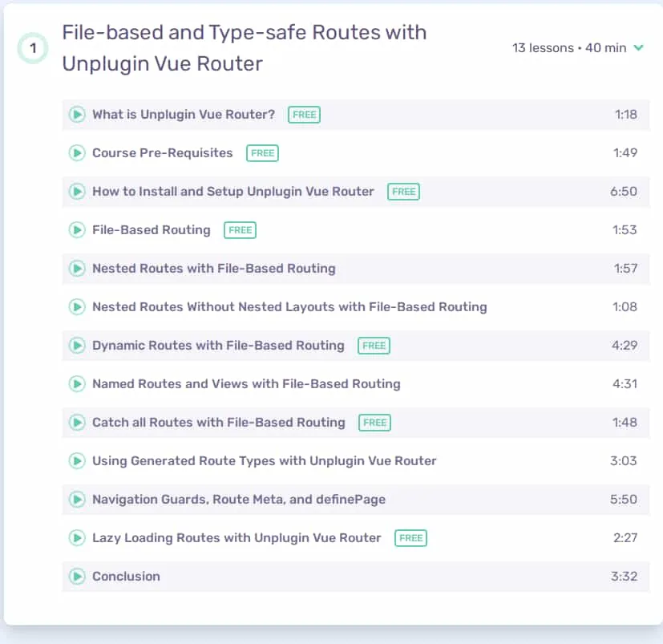
Task: Click play icon beside How to Install and Setup
Action: click(77, 191)
